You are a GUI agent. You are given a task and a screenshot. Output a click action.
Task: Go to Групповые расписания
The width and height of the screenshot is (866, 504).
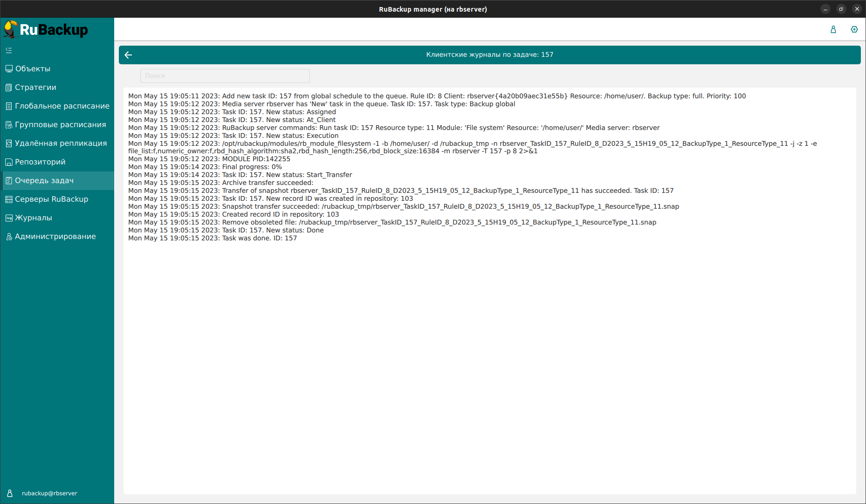60,125
